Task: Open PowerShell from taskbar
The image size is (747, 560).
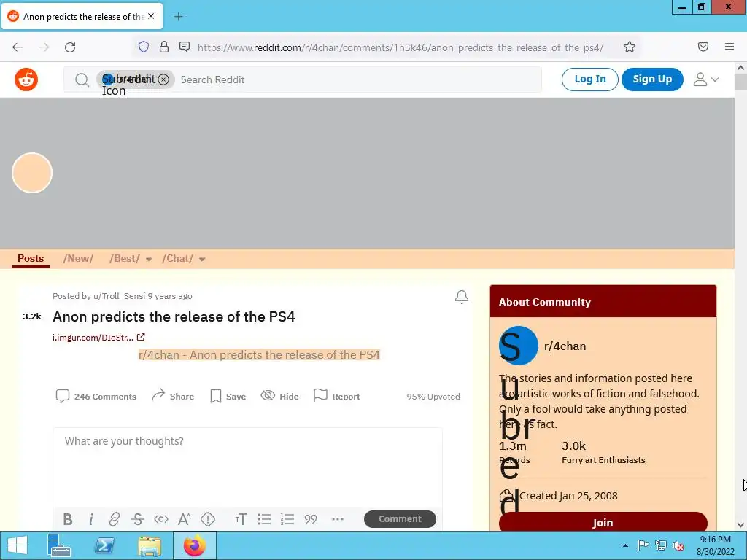Action: [x=104, y=545]
